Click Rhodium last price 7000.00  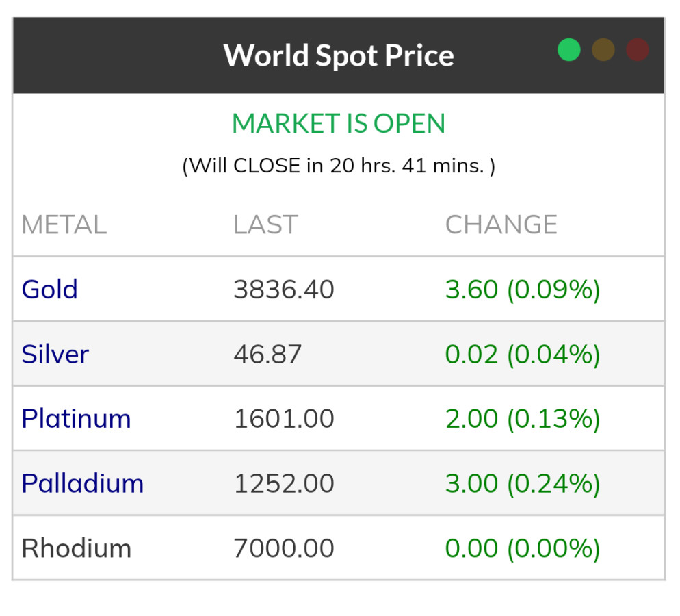pos(283,548)
